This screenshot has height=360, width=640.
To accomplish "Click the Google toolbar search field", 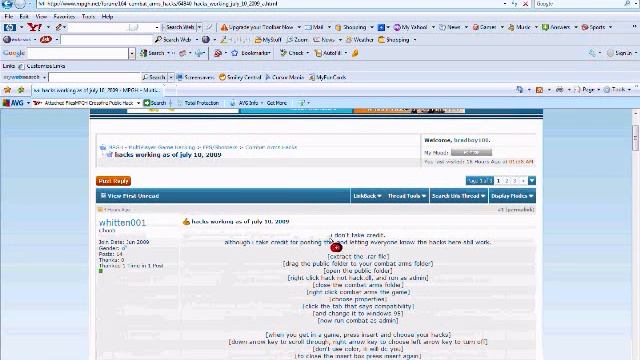I will pyautogui.click(x=78, y=53).
